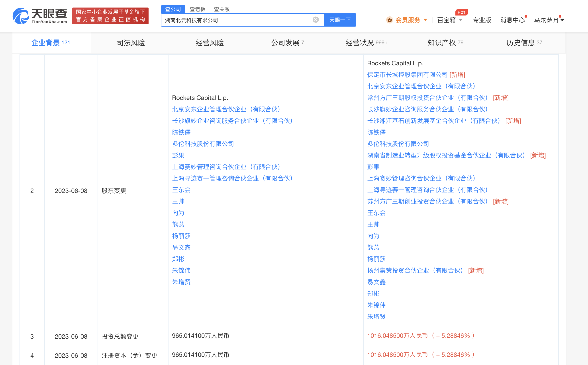This screenshot has width=588, height=365.
Task: Click the TianYanCha logo
Action: coord(40,16)
